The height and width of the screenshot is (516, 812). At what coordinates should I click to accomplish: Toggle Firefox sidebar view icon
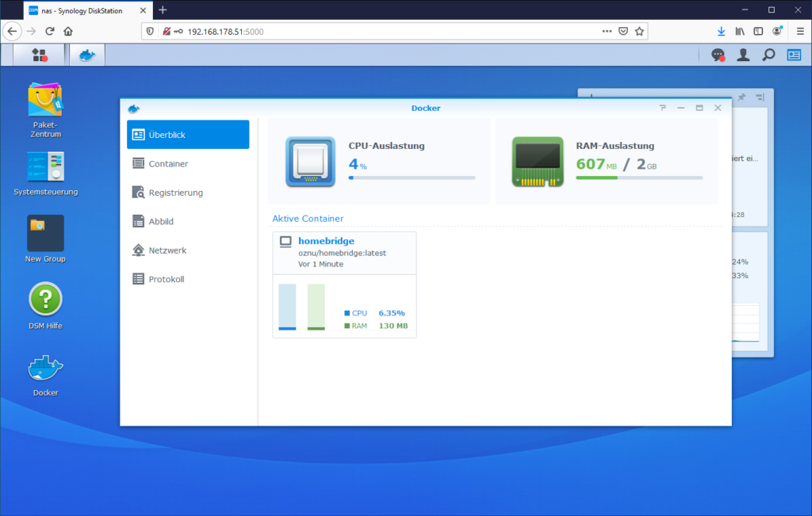(x=758, y=31)
